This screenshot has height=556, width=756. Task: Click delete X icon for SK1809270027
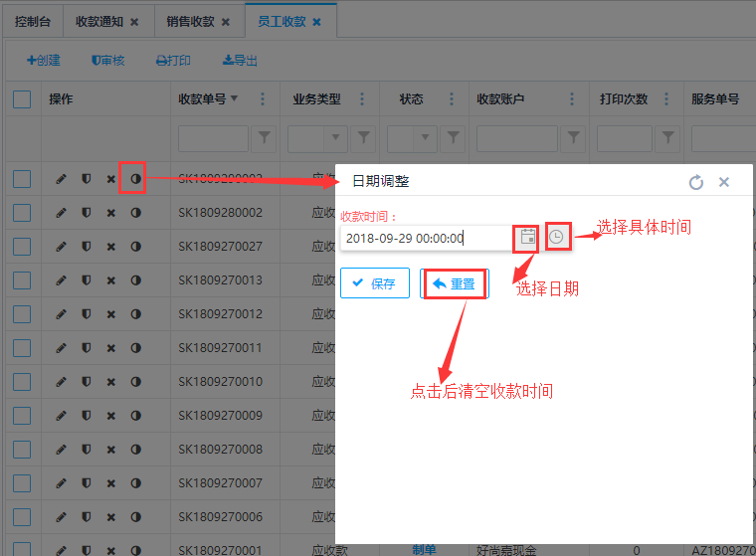click(x=110, y=247)
